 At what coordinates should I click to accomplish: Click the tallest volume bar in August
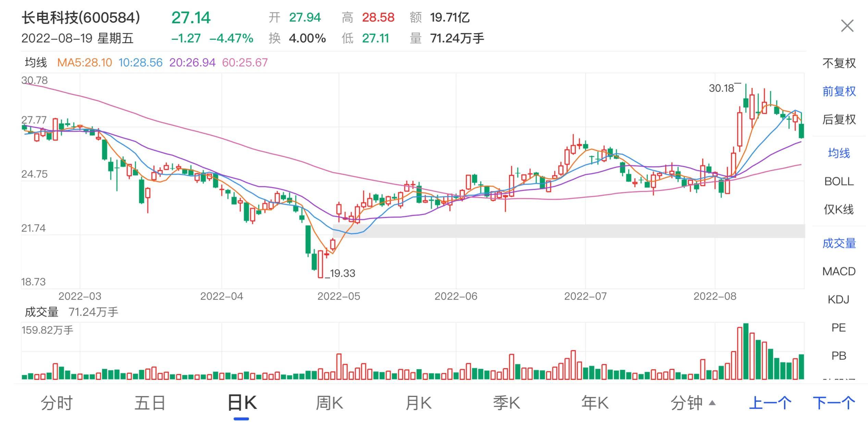746,351
